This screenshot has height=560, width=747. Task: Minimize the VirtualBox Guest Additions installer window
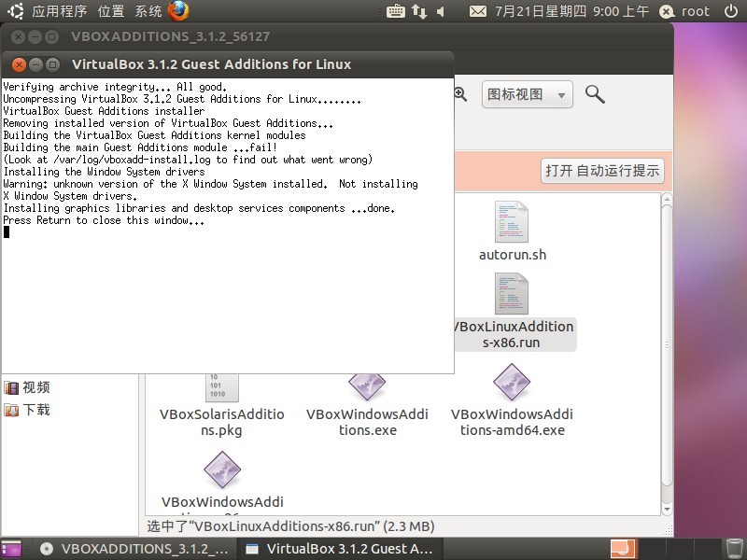click(x=35, y=64)
